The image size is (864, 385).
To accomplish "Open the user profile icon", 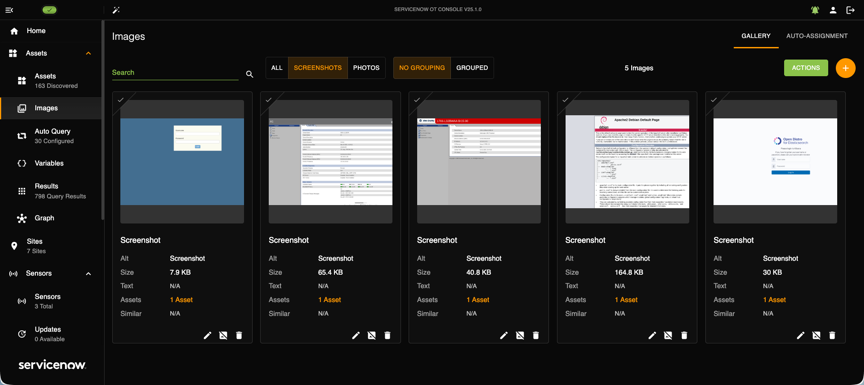I will click(833, 10).
